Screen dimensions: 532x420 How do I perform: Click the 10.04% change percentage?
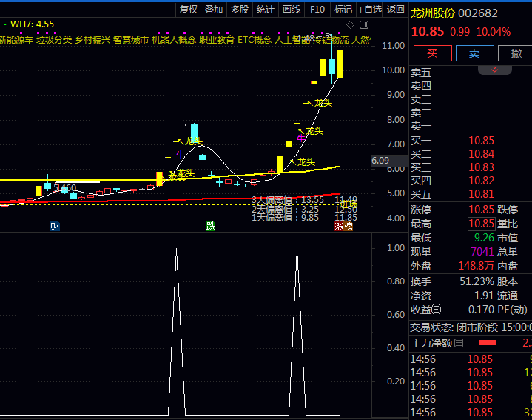pyautogui.click(x=494, y=32)
